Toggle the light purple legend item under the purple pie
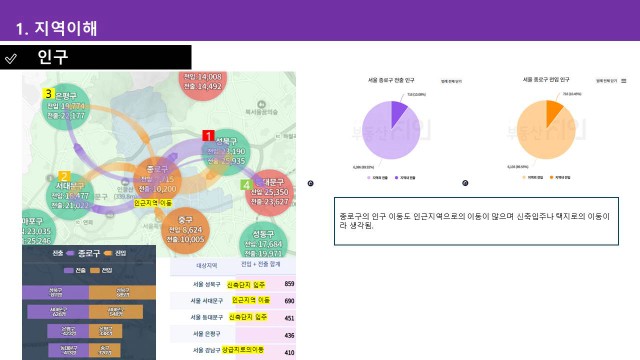 (378, 178)
